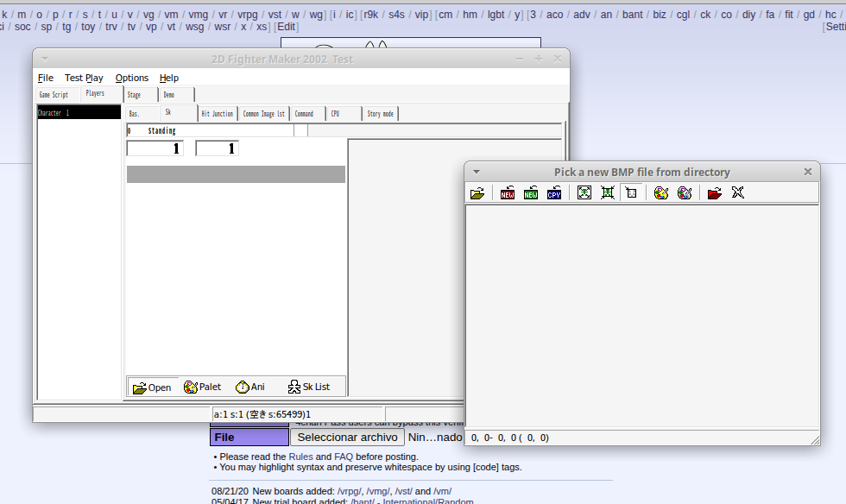Click the first number field showing 1

pos(155,148)
